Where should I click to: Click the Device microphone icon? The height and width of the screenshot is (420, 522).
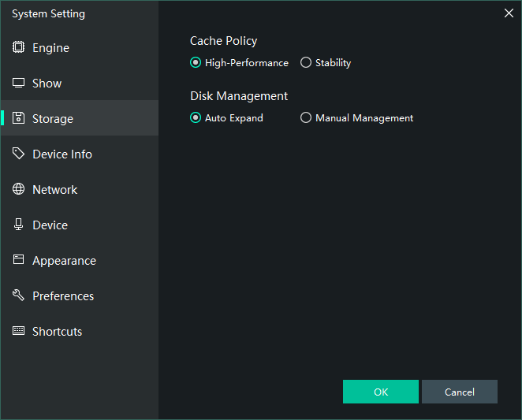[x=18, y=225]
